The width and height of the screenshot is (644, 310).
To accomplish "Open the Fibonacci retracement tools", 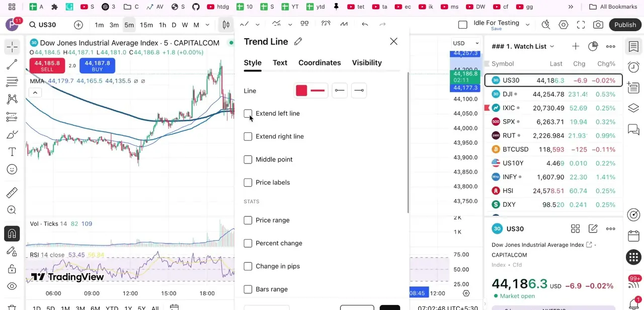I will (12, 82).
